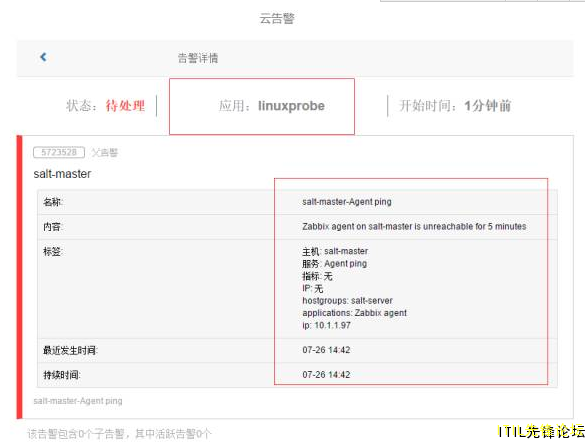Click the 父告警 label next to ID

coord(105,153)
